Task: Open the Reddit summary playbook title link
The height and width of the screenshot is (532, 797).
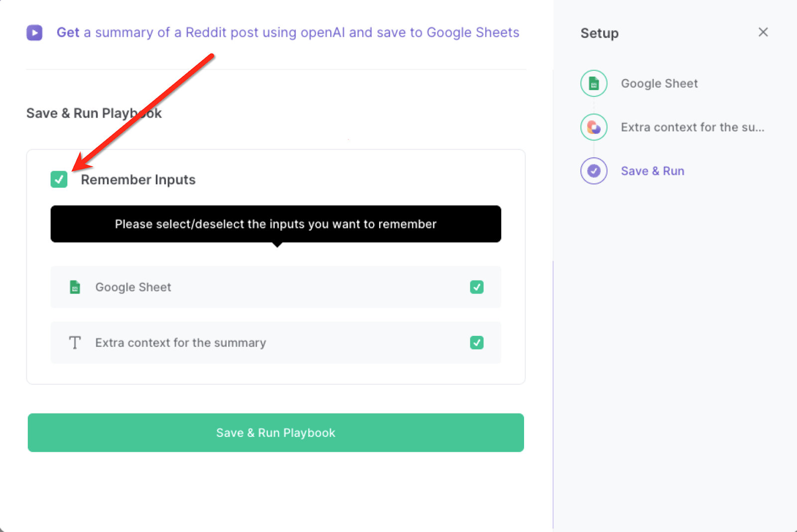Action: click(x=288, y=32)
